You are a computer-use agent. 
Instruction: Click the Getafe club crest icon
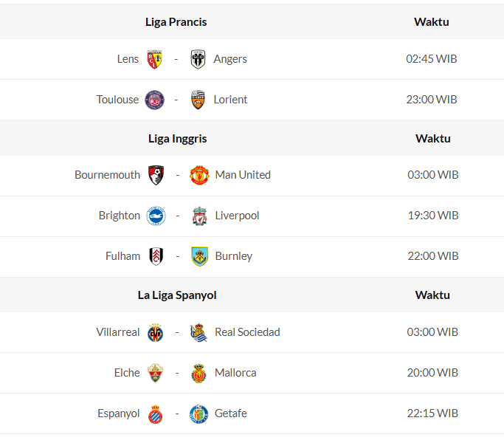(199, 414)
